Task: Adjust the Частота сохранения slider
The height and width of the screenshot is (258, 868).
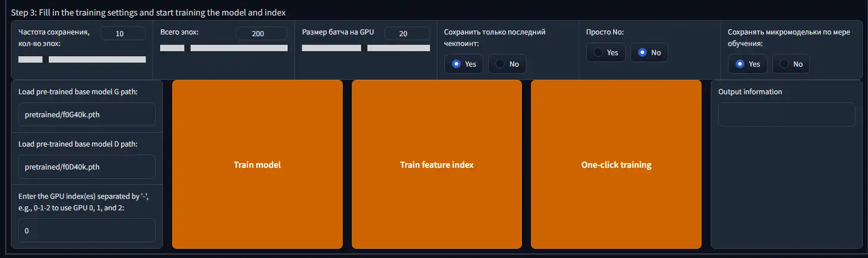Action: pos(82,59)
